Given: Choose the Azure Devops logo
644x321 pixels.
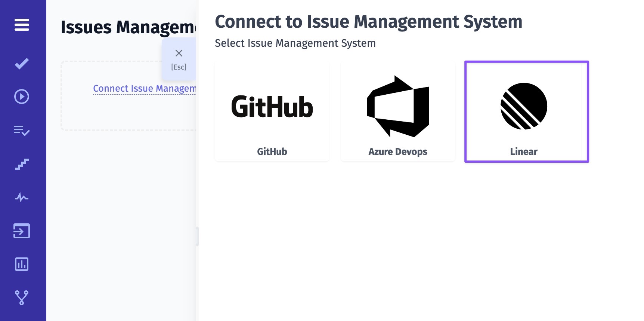Looking at the screenshot, I should point(398,107).
